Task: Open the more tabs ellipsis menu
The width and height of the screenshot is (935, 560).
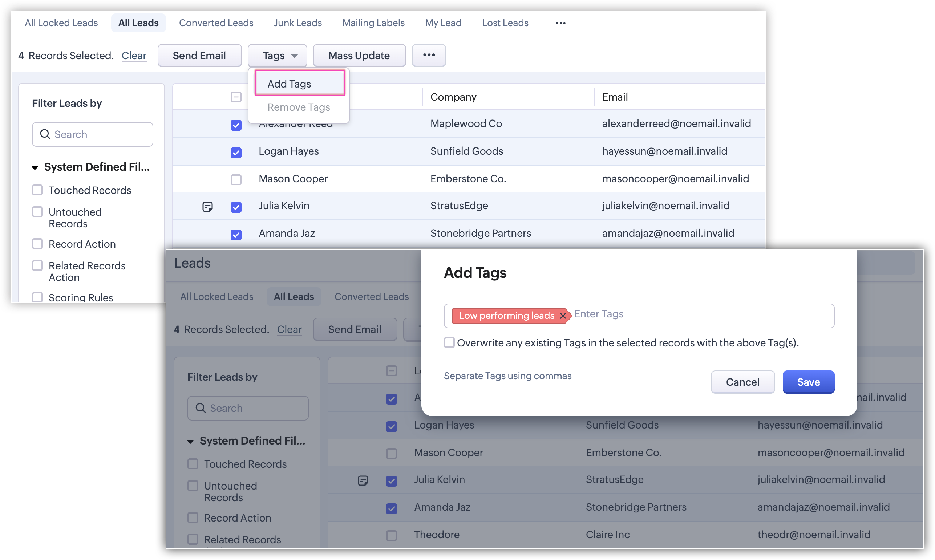Action: (560, 23)
